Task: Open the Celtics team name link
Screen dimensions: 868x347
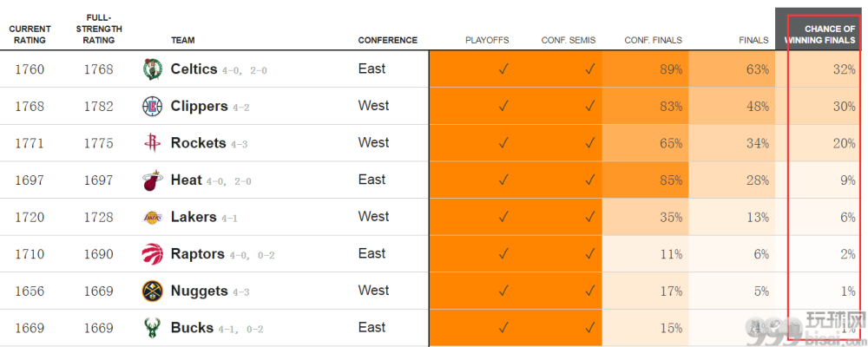Action: click(194, 69)
